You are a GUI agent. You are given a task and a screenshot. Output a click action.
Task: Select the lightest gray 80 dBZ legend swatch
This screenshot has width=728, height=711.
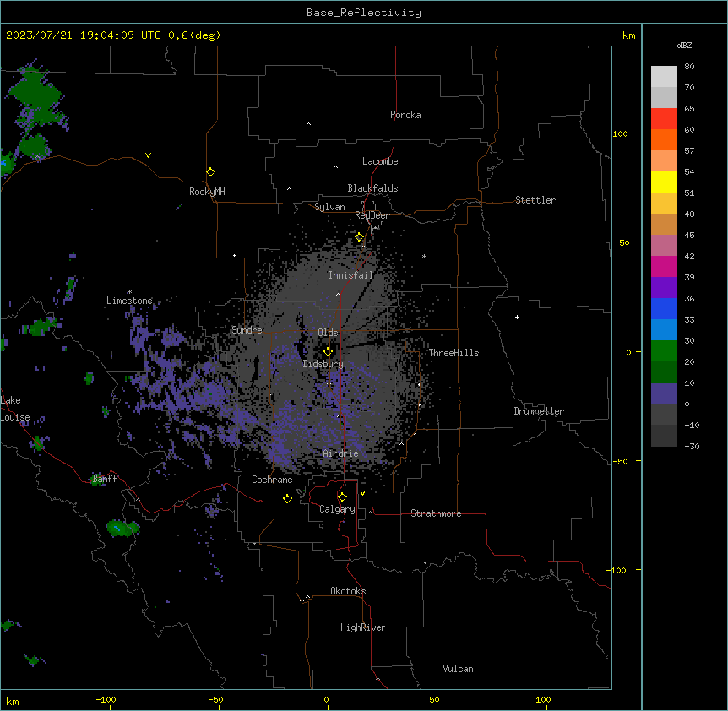(x=664, y=76)
